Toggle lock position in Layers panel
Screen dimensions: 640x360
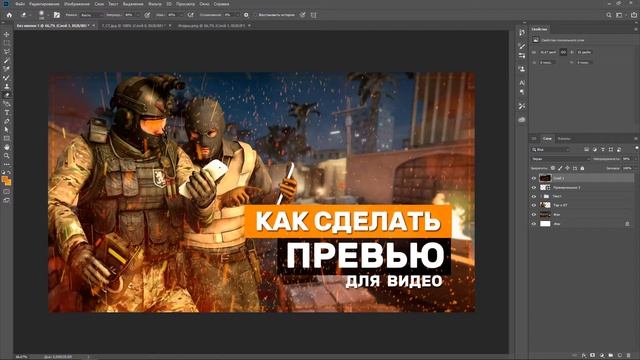(567, 168)
